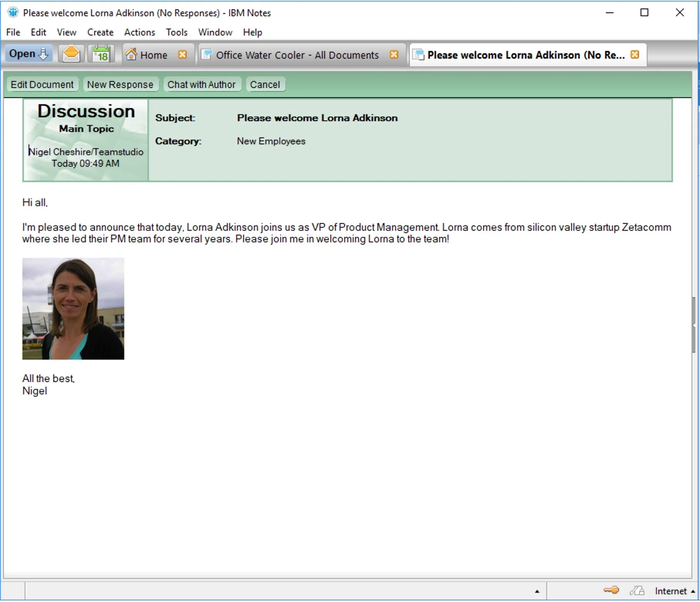This screenshot has width=700, height=602.
Task: Click the Hi all greeting line
Action: [x=35, y=202]
